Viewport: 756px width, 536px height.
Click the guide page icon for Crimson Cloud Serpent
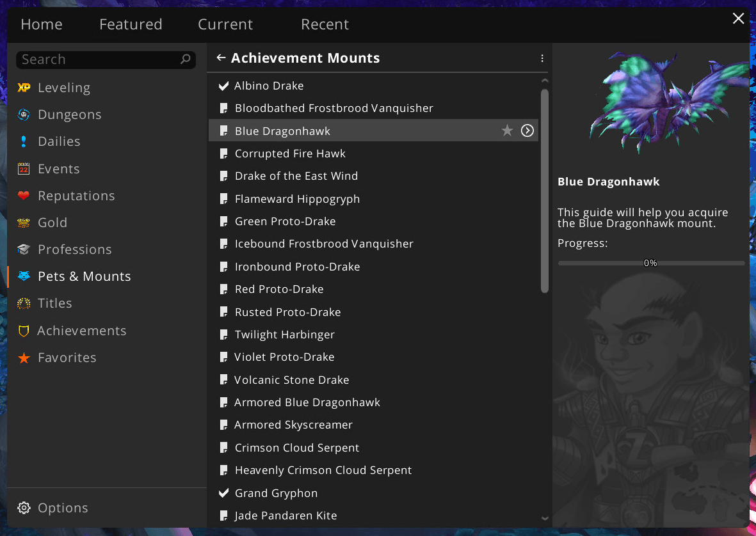pos(223,448)
